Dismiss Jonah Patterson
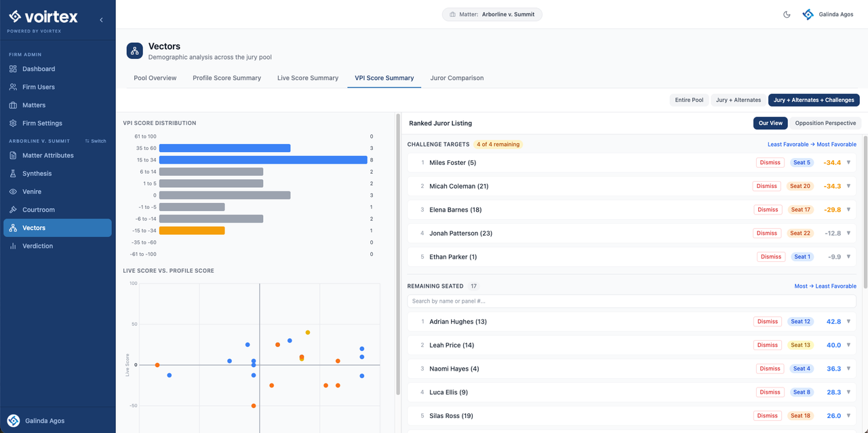The width and height of the screenshot is (868, 433). tap(767, 233)
